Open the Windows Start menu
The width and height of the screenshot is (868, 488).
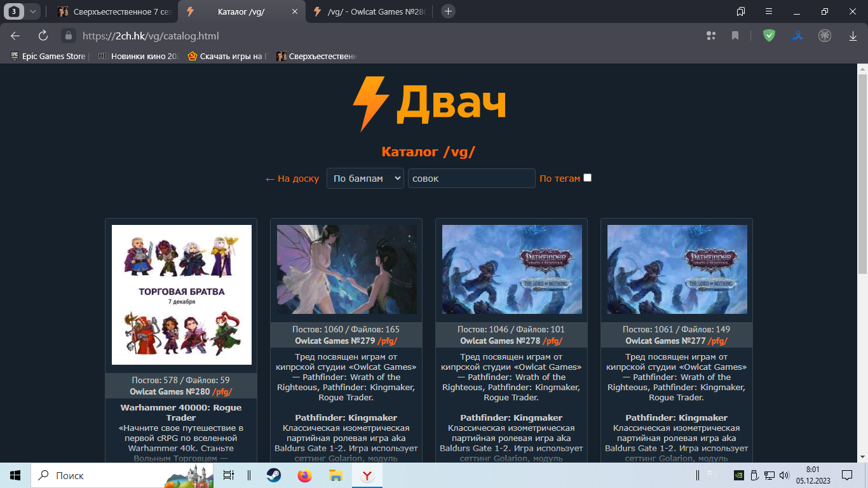[15, 475]
